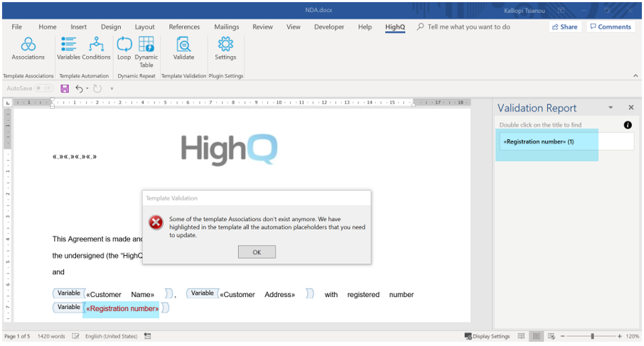The image size is (644, 346).
Task: Toggle the AutoSave switch
Action: click(43, 89)
